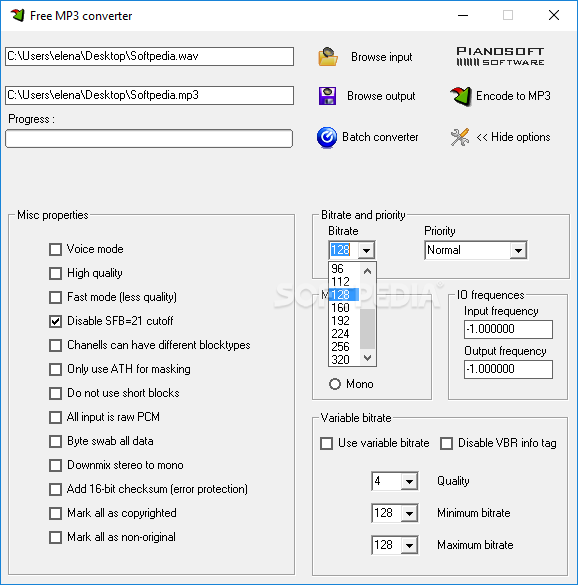Choose 256 in the bitrate list
The height and width of the screenshot is (585, 578).
click(x=344, y=347)
